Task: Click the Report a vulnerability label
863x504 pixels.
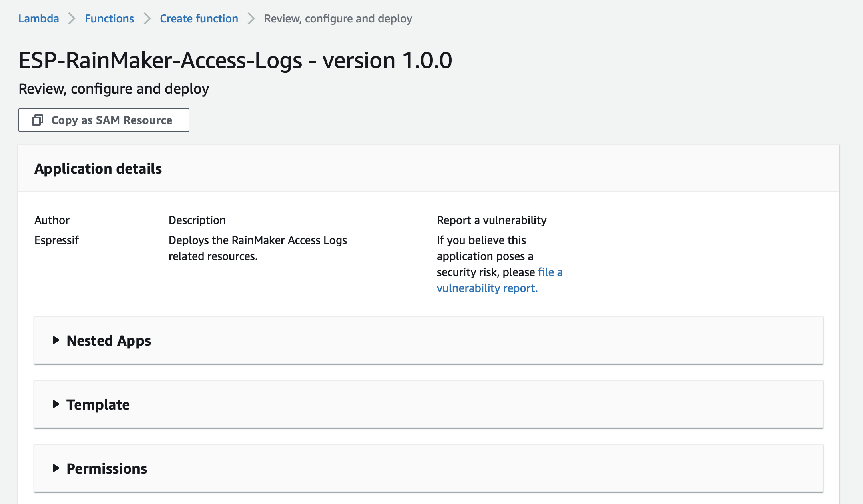Action: click(x=492, y=220)
